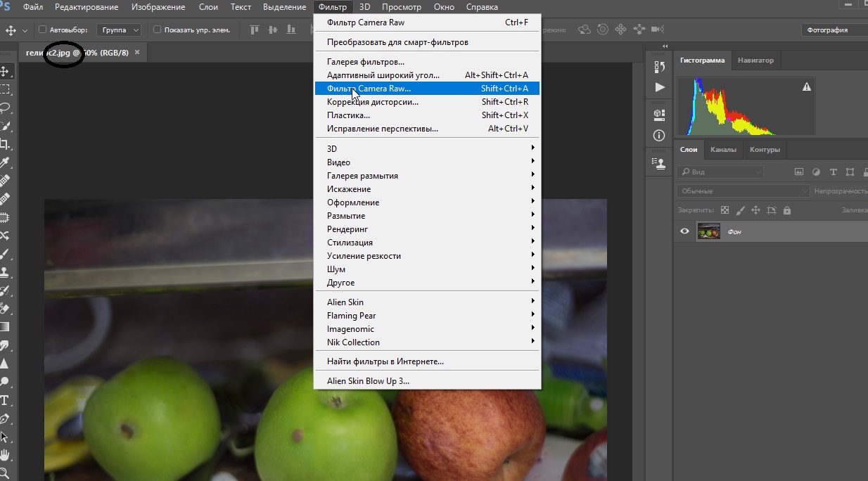Enable the Автовыбор checkbox
This screenshot has height=481, width=868.
click(42, 30)
